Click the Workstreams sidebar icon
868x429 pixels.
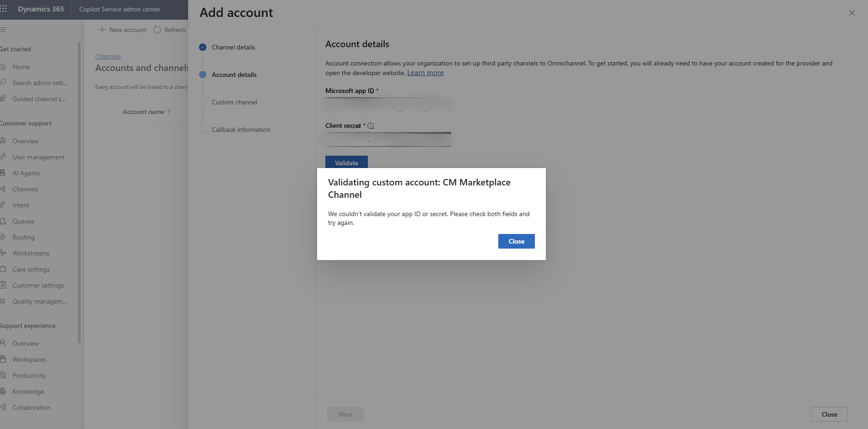click(3, 253)
